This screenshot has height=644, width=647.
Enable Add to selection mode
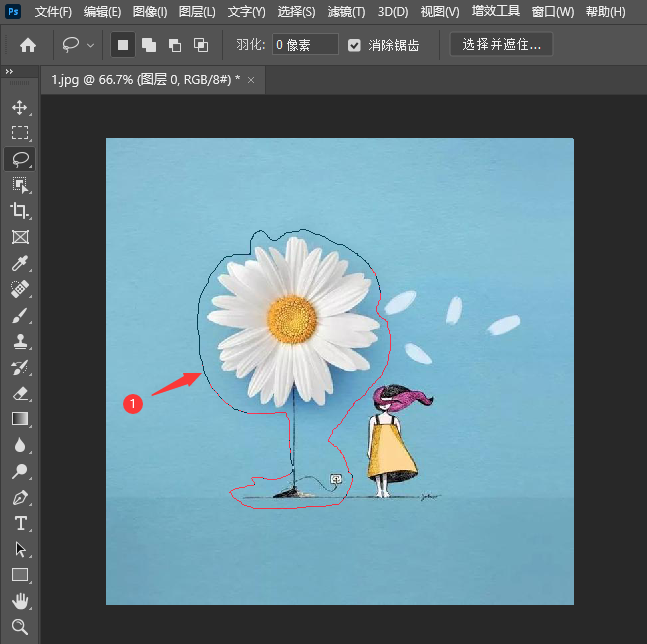149,45
